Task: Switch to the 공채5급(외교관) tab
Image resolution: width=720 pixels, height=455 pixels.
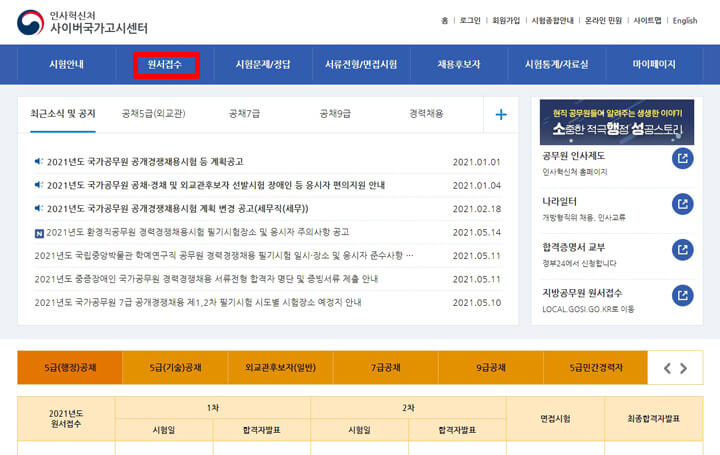Action: (153, 114)
